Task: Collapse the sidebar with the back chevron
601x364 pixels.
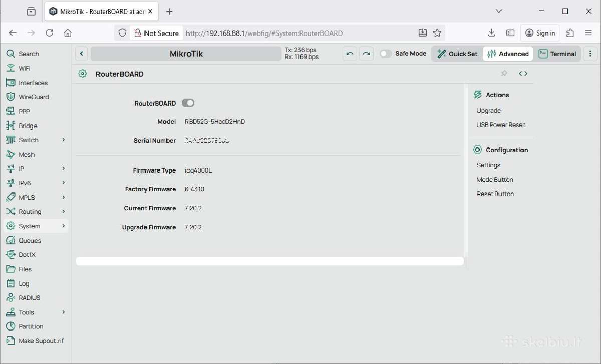Action: pyautogui.click(x=82, y=54)
